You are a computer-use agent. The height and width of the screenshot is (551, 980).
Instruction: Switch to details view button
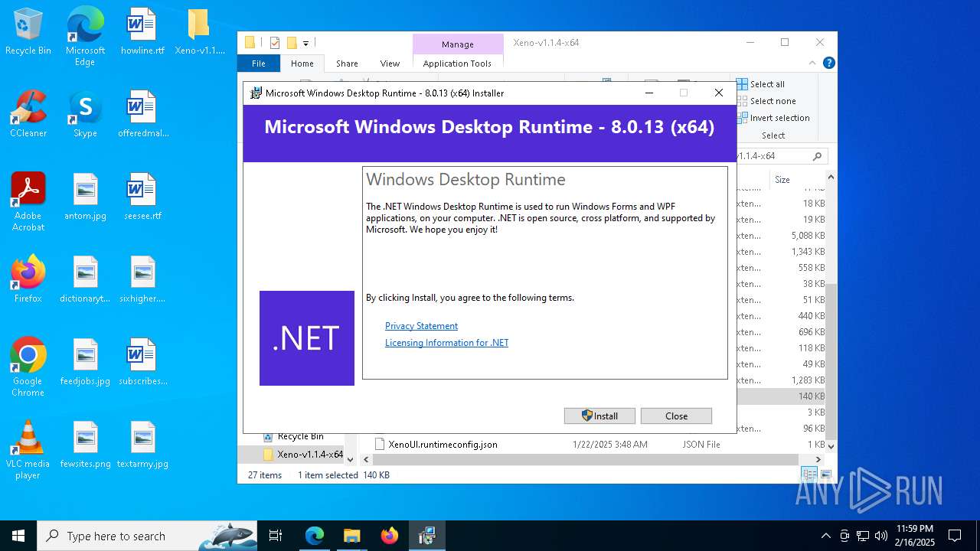click(810, 475)
